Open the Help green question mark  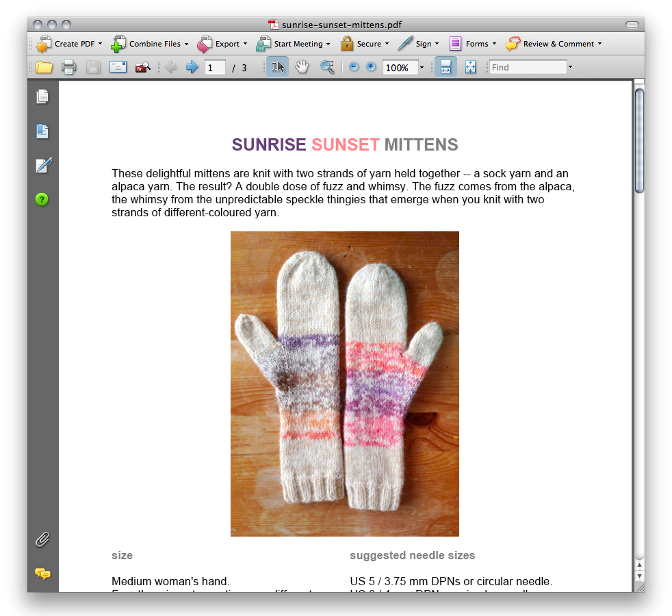click(x=42, y=199)
